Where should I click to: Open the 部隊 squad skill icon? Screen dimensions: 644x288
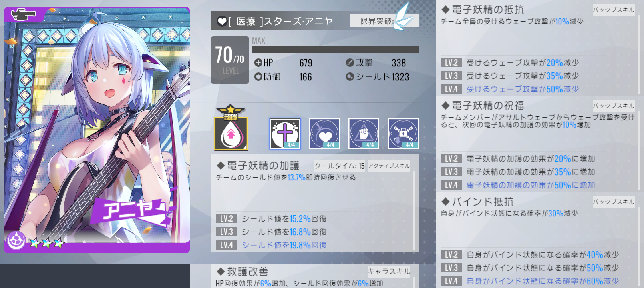point(231,128)
